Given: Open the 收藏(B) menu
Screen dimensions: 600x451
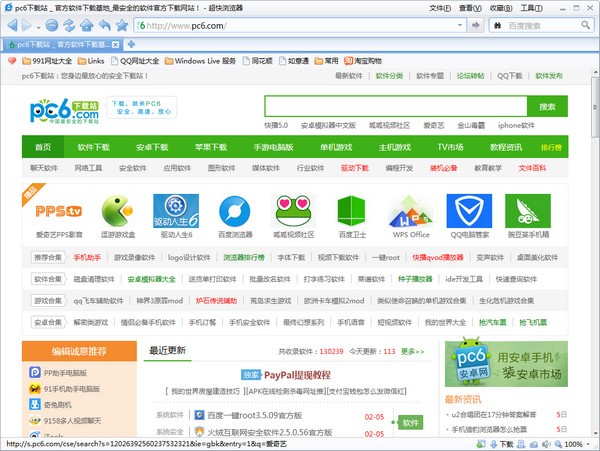Looking at the screenshot, I should pyautogui.click(x=501, y=8).
